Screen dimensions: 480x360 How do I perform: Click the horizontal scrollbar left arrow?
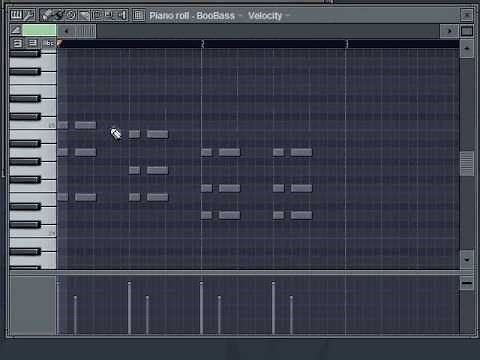click(x=66, y=31)
